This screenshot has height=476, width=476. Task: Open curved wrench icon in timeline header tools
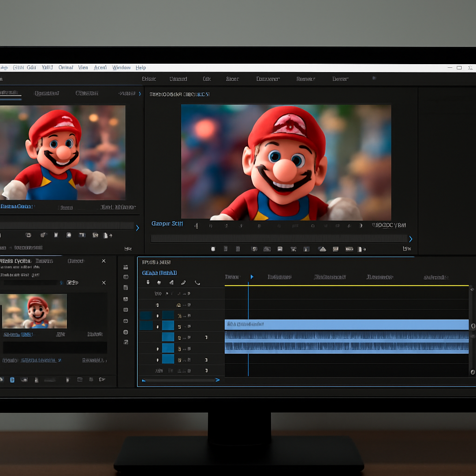(x=197, y=283)
